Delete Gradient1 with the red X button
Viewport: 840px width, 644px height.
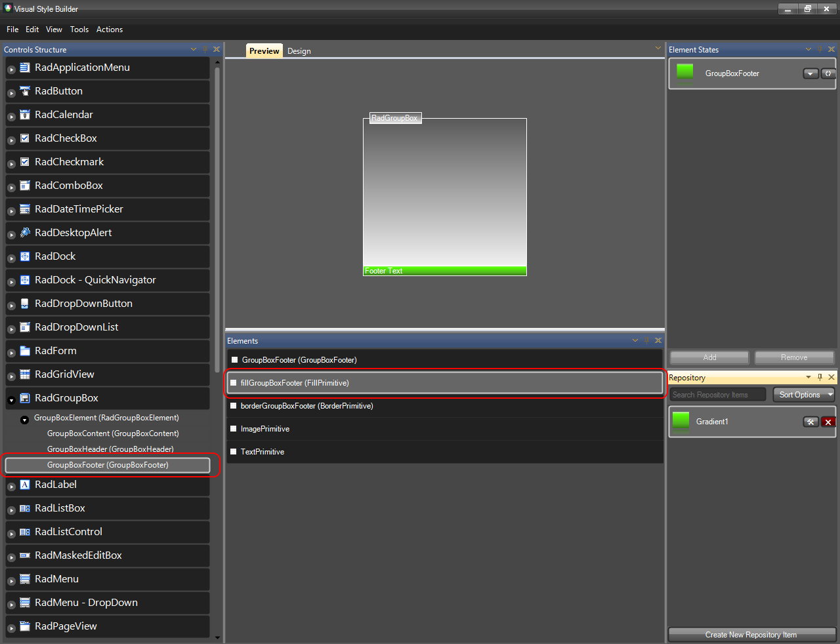click(x=828, y=422)
